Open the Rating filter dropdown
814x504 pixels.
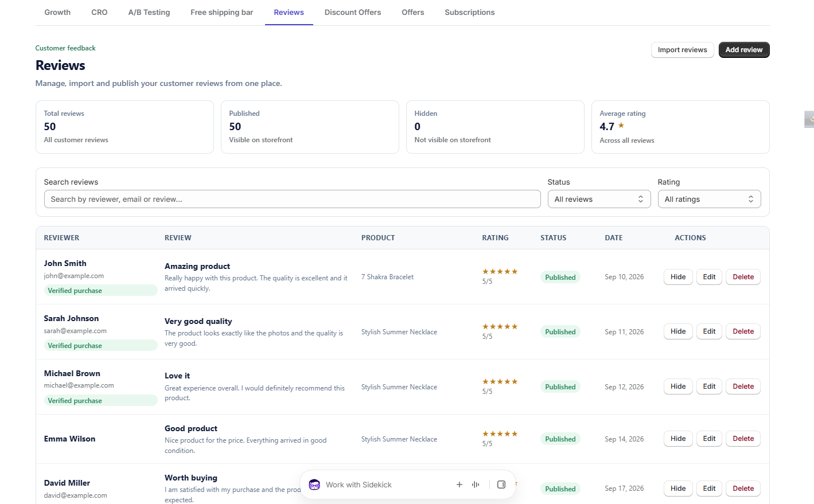pos(709,199)
